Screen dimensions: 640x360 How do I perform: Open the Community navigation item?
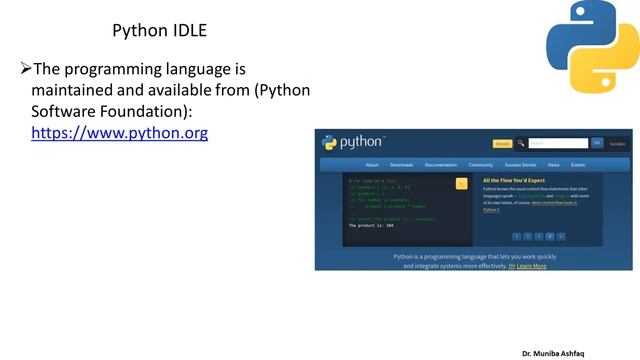481,165
